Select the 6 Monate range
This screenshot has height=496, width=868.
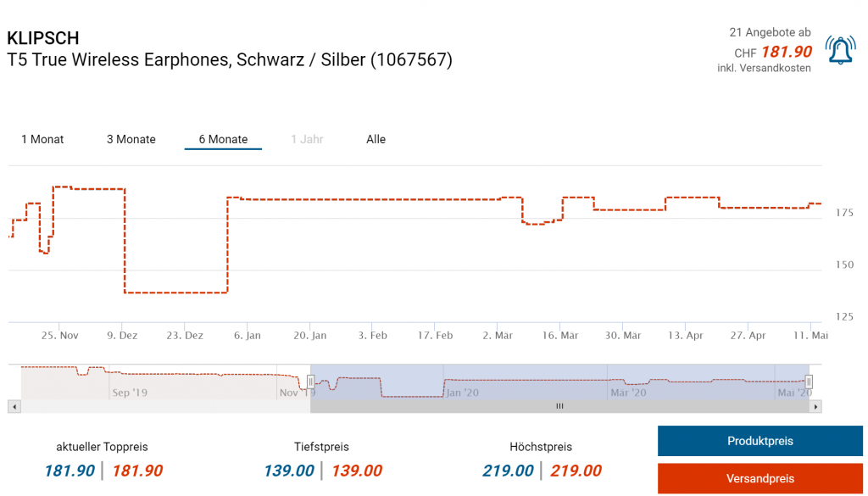[x=223, y=139]
